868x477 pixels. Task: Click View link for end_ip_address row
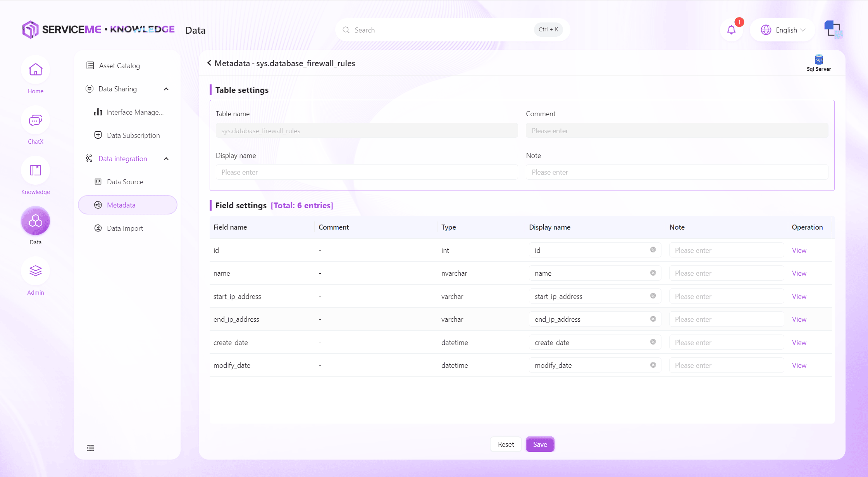pyautogui.click(x=799, y=319)
